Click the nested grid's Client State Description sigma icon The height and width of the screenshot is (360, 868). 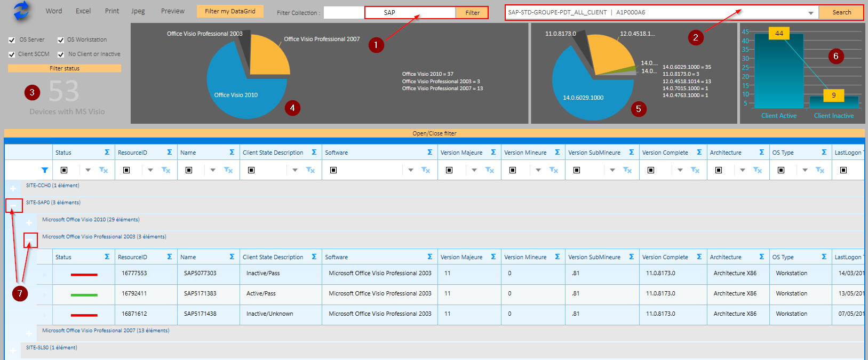[x=314, y=257]
